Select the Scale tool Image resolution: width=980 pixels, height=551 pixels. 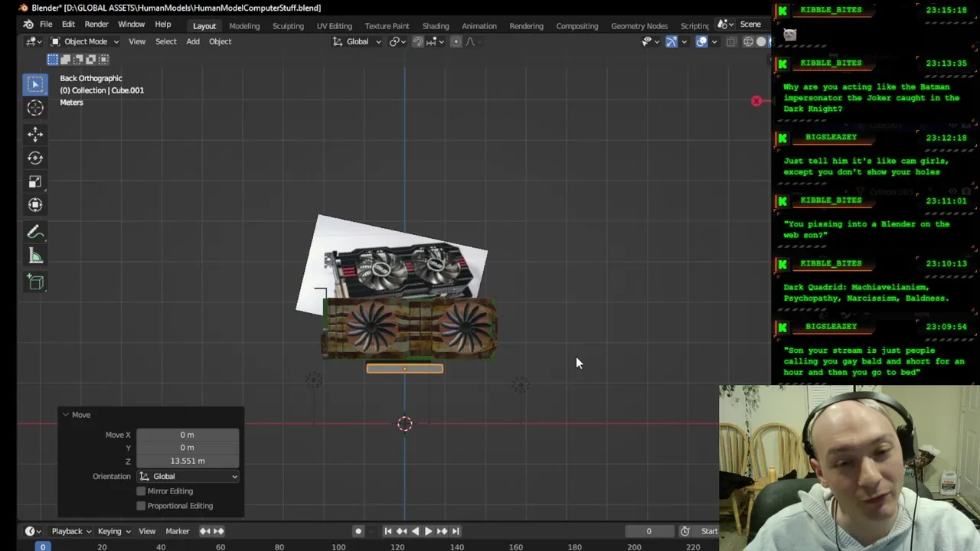tap(35, 181)
